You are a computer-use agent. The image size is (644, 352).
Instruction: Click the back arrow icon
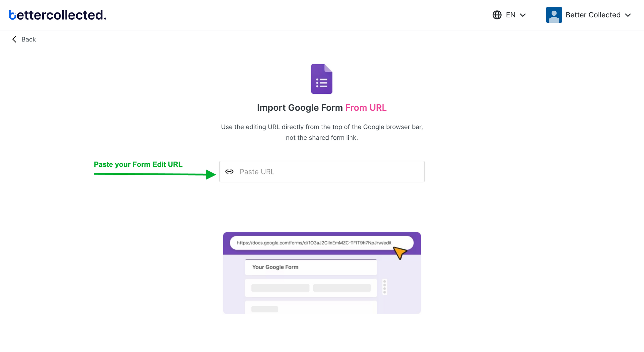[14, 39]
